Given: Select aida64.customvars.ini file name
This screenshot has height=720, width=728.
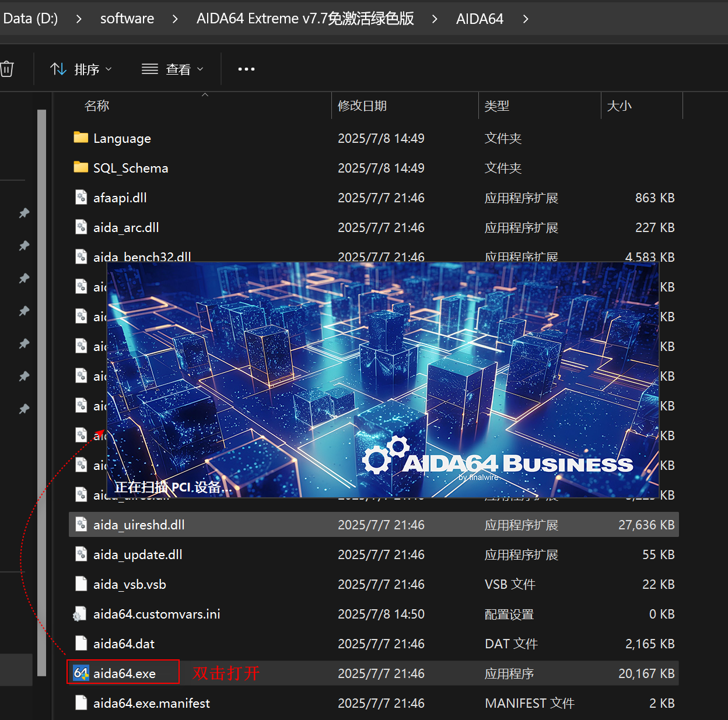Looking at the screenshot, I should click(157, 614).
